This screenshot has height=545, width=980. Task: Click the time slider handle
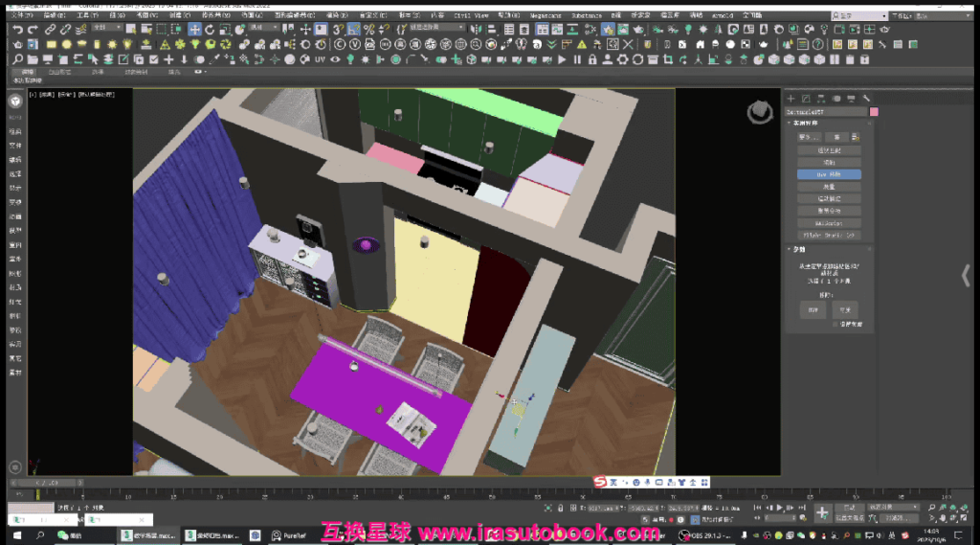pos(47,483)
